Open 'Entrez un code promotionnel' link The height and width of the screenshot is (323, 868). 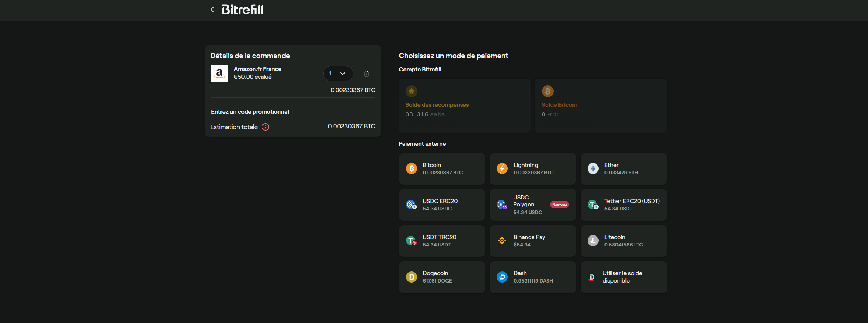tap(250, 112)
